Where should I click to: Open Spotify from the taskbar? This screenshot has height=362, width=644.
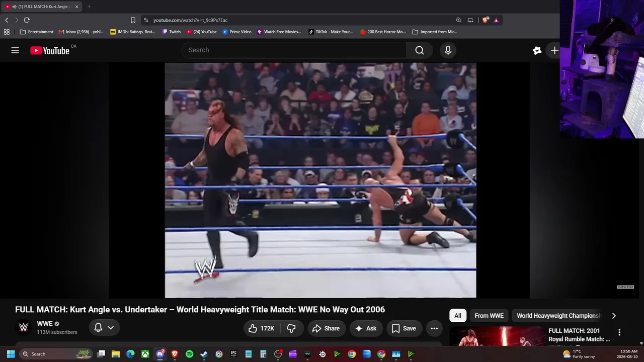189,354
